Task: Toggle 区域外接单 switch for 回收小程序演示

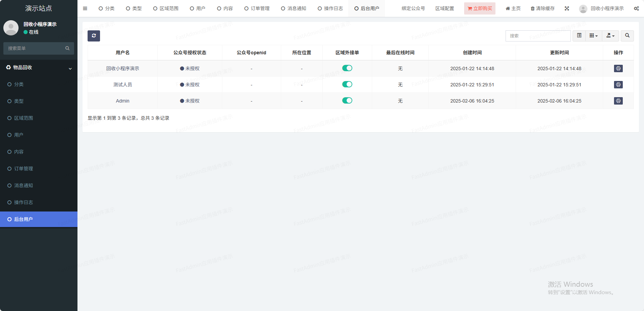Action: 347,68
